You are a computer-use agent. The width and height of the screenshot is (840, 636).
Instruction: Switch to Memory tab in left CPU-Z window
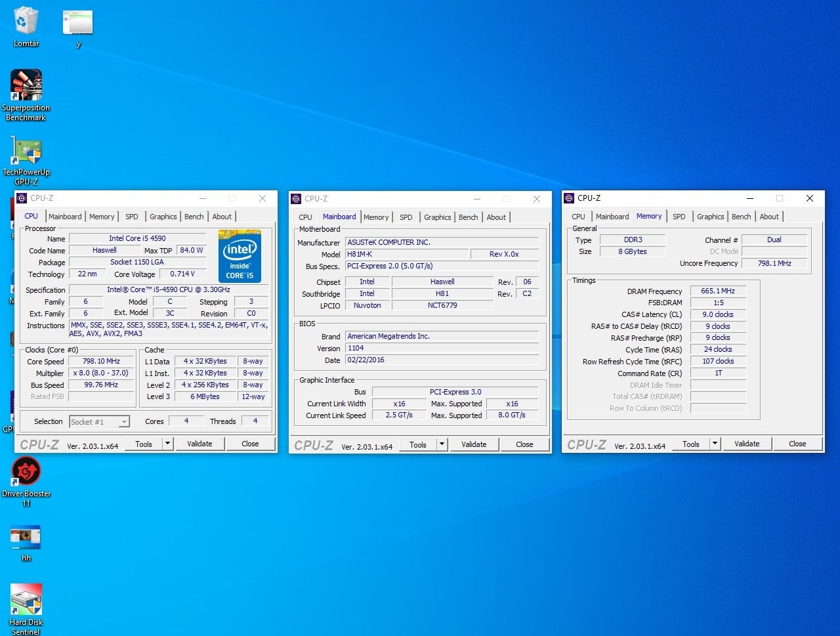[102, 217]
